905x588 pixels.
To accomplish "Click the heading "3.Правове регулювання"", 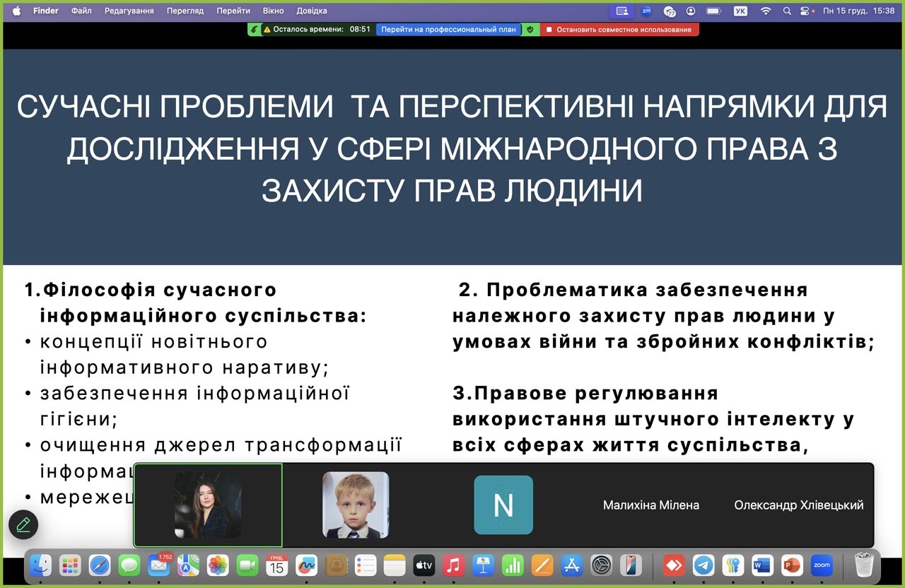I will point(585,393).
